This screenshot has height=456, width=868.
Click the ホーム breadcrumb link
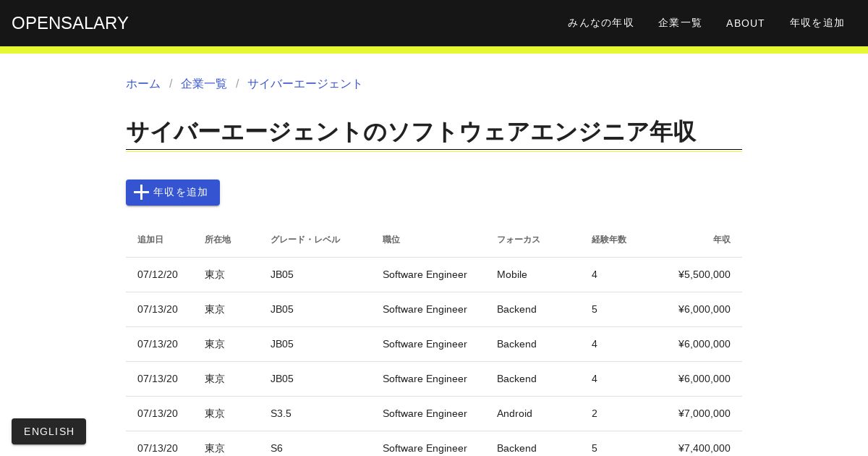click(143, 84)
